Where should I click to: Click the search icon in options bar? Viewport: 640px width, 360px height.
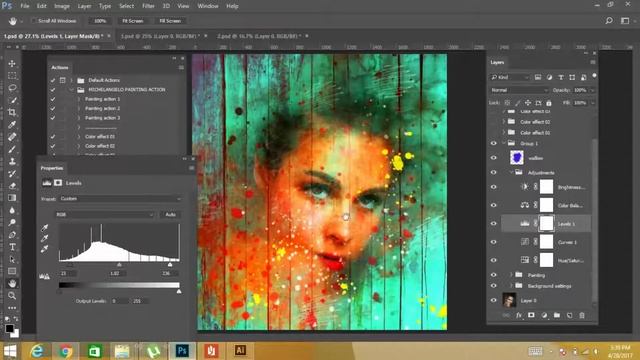[x=609, y=20]
